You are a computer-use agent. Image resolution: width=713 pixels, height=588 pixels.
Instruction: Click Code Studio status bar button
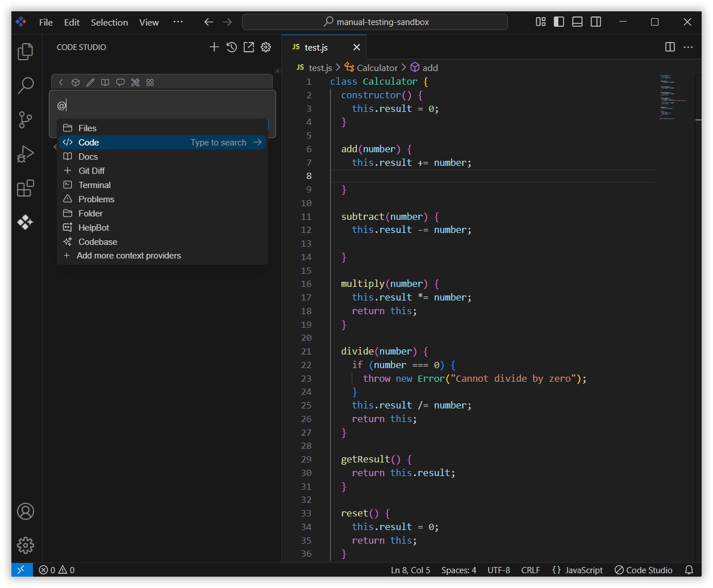(644, 570)
